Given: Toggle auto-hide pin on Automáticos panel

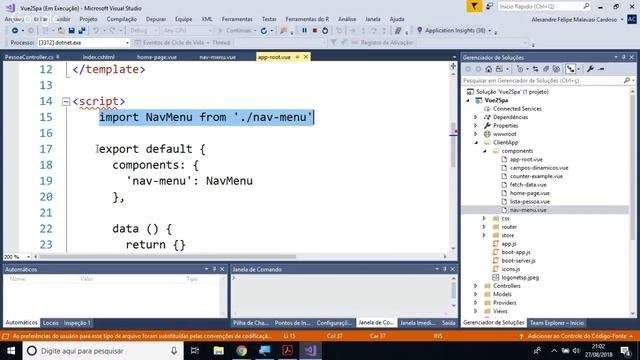Looking at the screenshot, I should [x=214, y=269].
